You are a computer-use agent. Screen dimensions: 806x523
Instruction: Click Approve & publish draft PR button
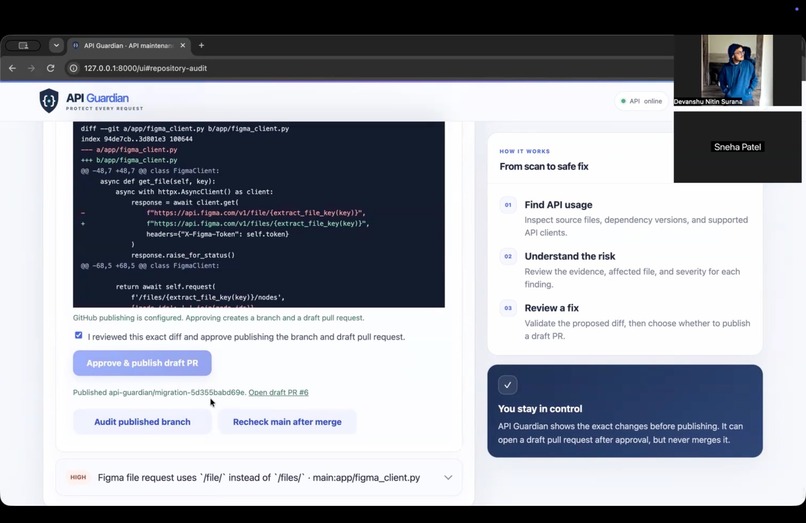coord(142,363)
